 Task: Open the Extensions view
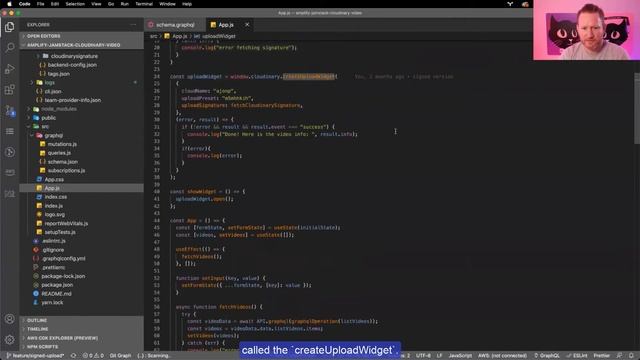(9, 89)
